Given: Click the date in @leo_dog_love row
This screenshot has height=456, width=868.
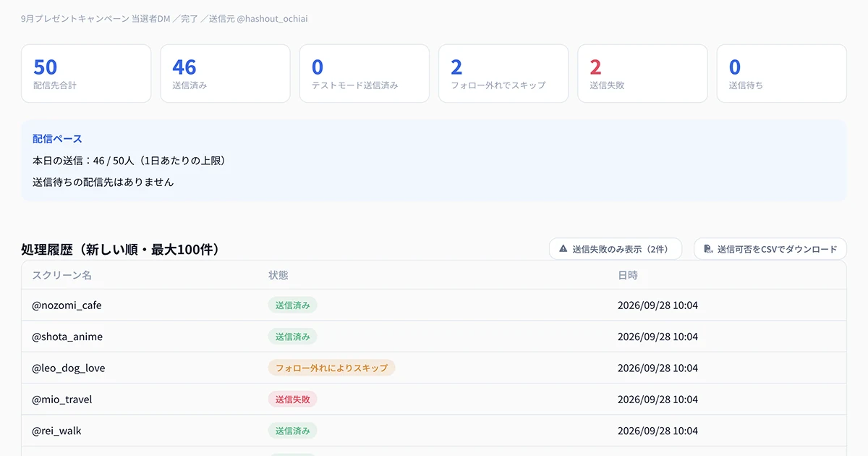Looking at the screenshot, I should click(x=658, y=368).
